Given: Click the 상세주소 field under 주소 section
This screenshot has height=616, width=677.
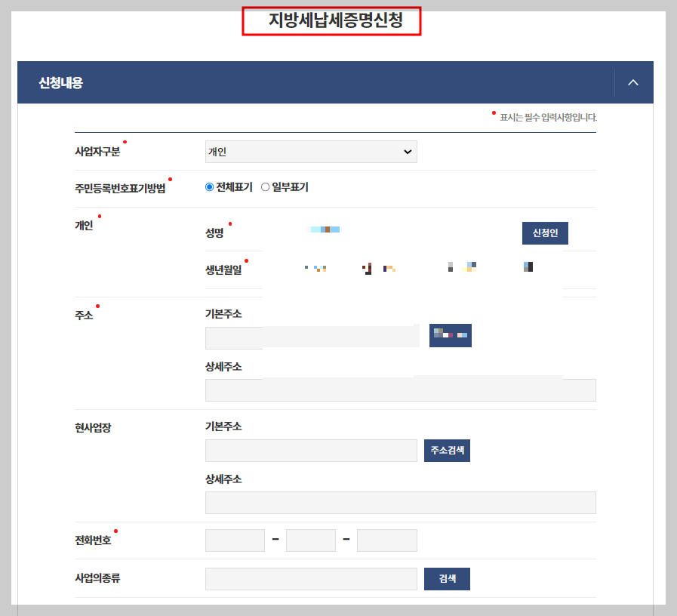Looking at the screenshot, I should pyautogui.click(x=400, y=390).
